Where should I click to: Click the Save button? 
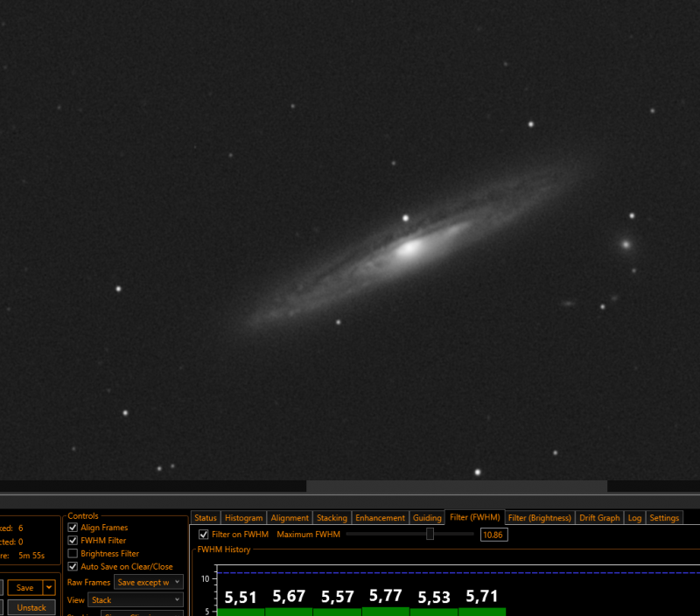point(25,587)
